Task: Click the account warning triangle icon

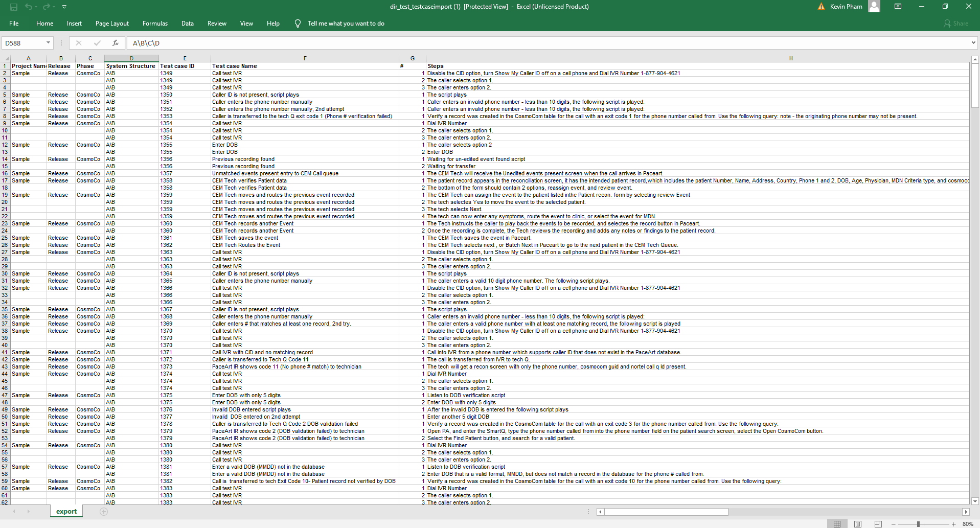Action: tap(821, 7)
